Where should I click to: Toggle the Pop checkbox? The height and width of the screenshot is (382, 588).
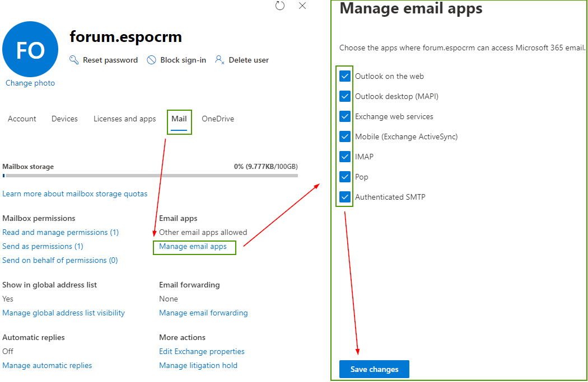pos(345,177)
